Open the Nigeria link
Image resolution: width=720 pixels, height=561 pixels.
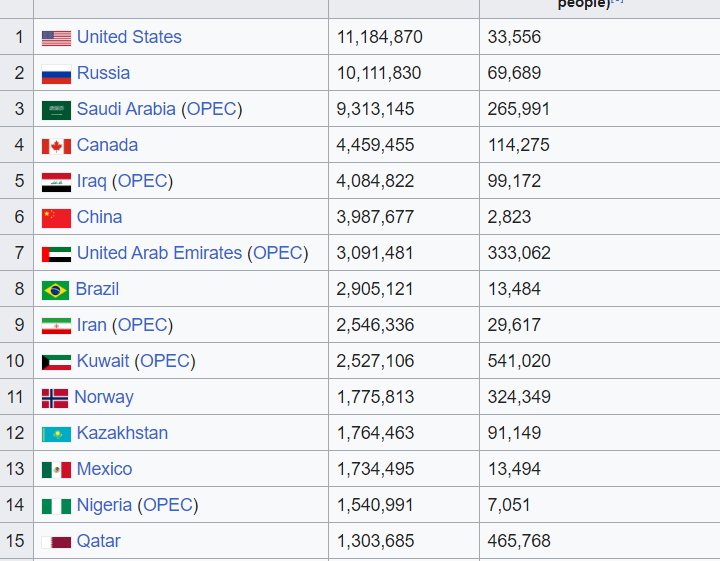coord(104,505)
